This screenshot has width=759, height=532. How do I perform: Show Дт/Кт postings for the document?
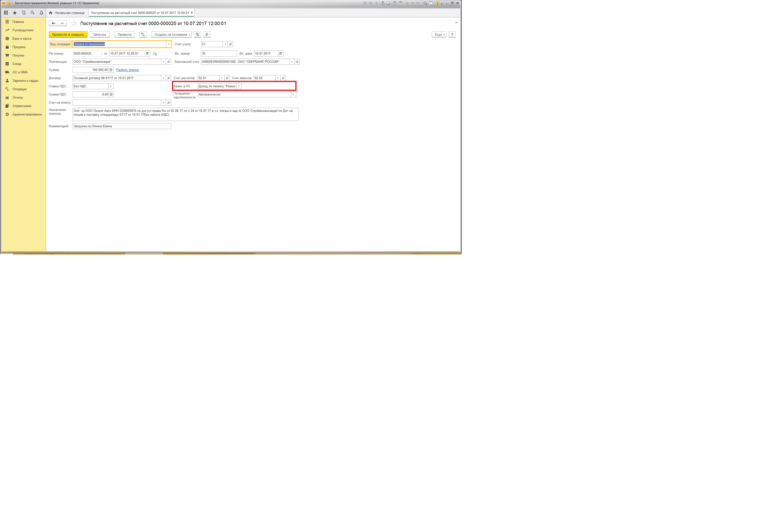pos(143,34)
